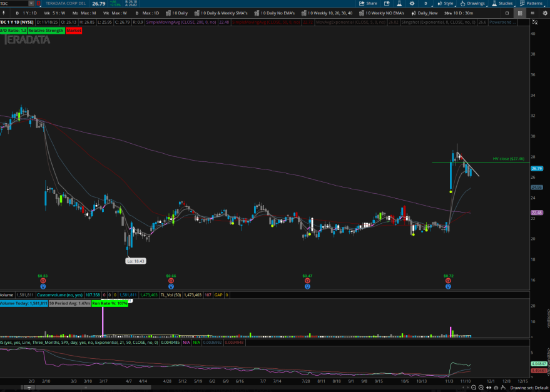Open the favorites bar settings gear
This screenshot has width=550, height=392.
[546, 13]
